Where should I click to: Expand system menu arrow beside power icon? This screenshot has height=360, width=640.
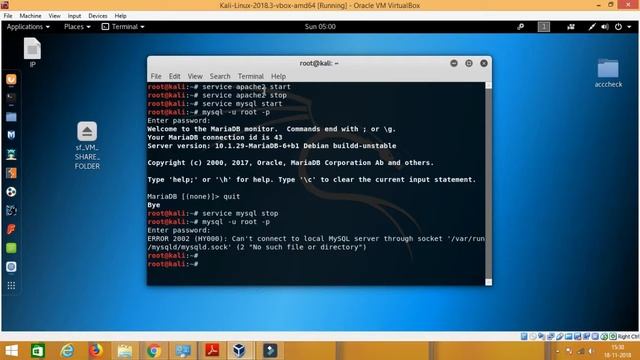coord(629,27)
